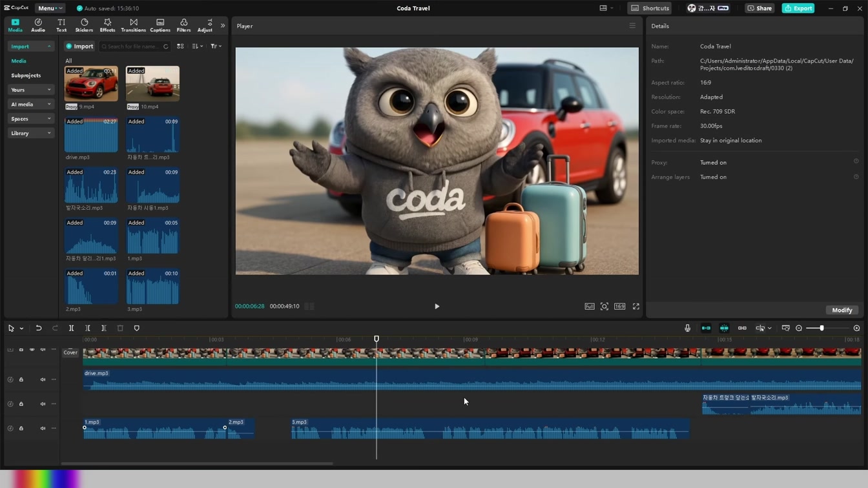Image resolution: width=868 pixels, height=488 pixels.
Task: Expand the Library section
Action: [30, 133]
